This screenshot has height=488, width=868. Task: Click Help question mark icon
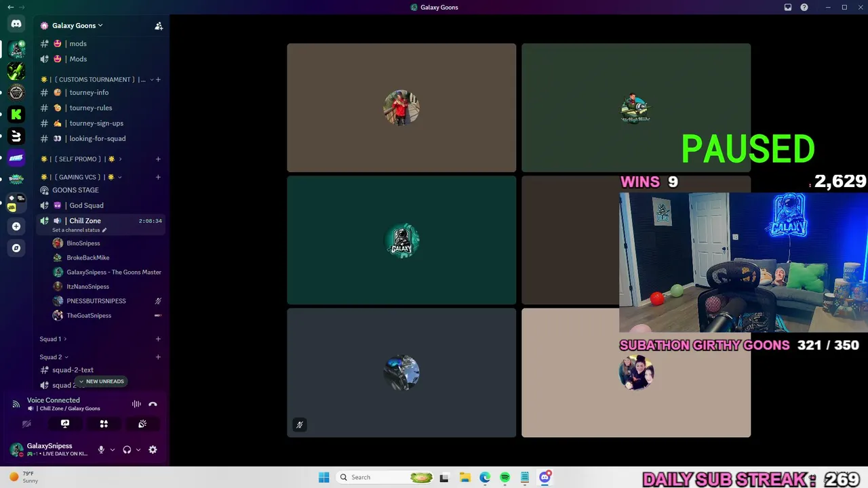(804, 7)
